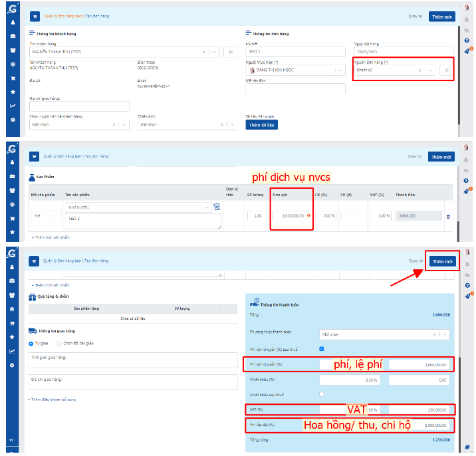The height and width of the screenshot is (456, 476).
Task: Clear selected customer NGUYỄN THÀNH TUU with x
Action: pyautogui.click(x=203, y=52)
